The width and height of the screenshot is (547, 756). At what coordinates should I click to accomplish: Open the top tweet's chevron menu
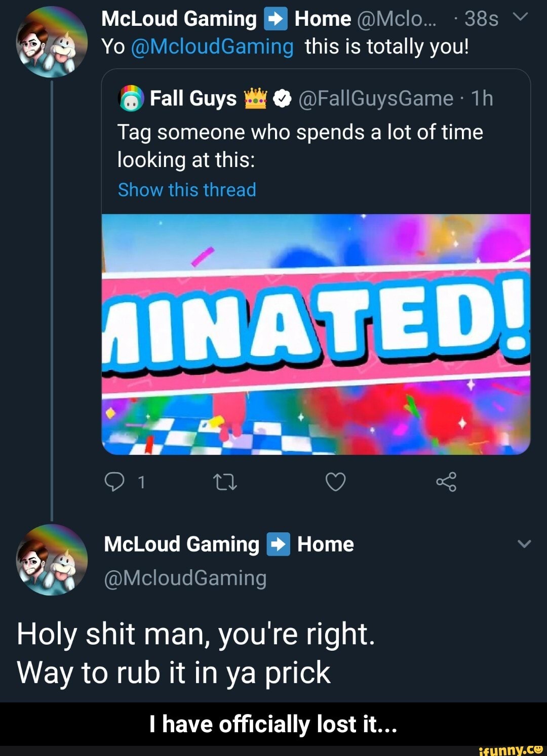[x=521, y=18]
